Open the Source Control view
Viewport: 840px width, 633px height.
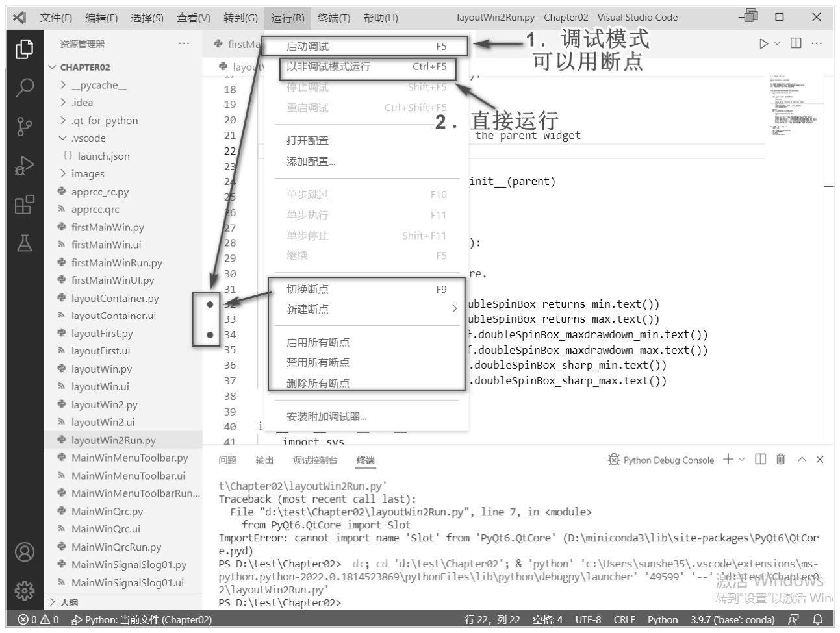point(25,127)
